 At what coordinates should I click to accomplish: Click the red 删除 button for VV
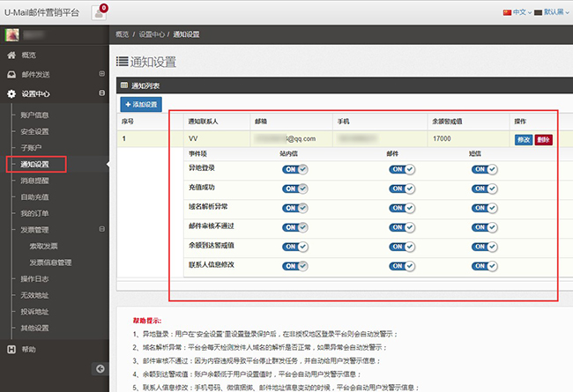point(543,139)
